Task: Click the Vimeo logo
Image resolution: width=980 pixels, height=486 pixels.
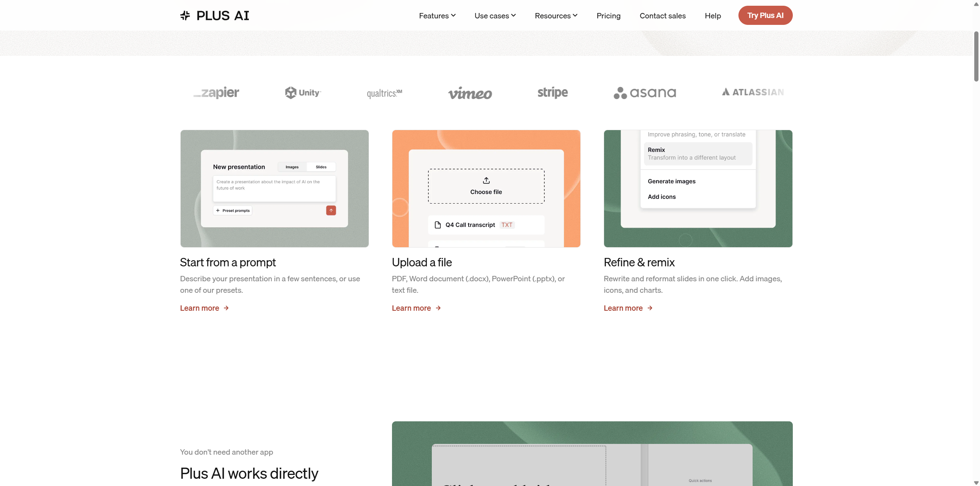Action: 470,93
